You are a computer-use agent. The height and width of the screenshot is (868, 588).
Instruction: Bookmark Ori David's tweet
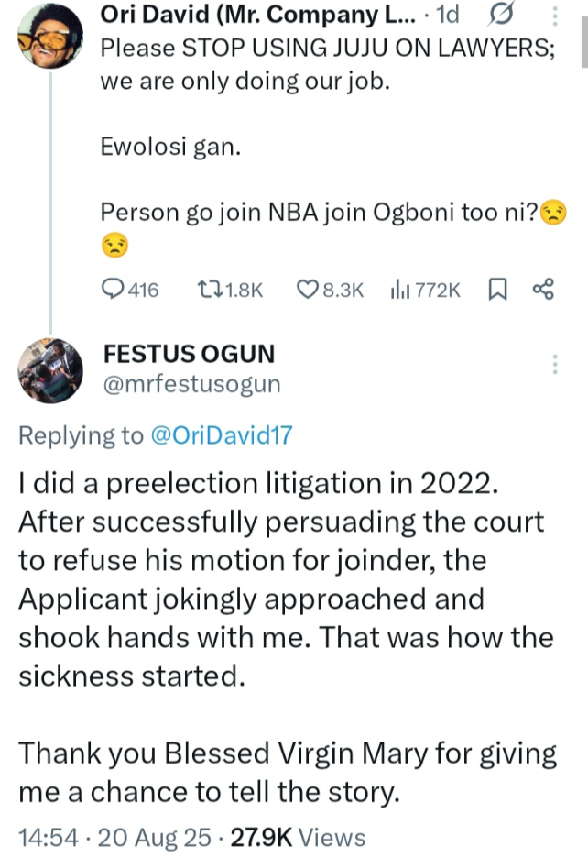(x=497, y=291)
